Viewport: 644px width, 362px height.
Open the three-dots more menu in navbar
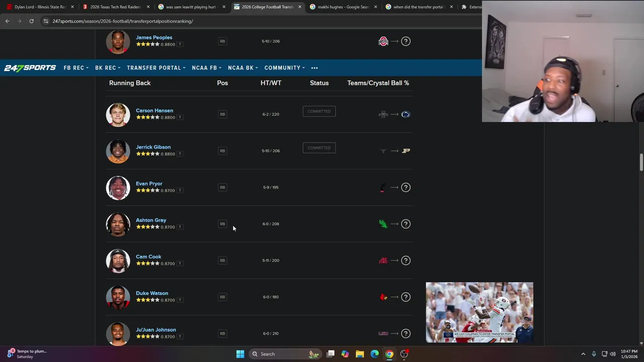(314, 68)
